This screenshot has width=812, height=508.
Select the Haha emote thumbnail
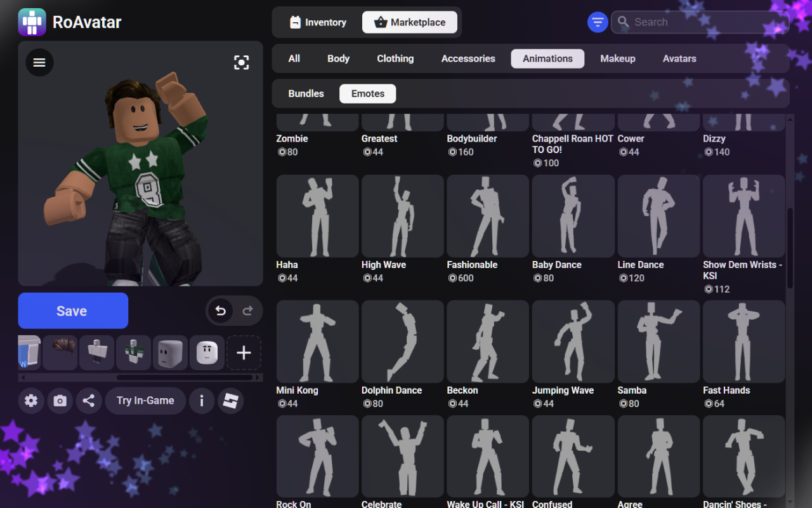[317, 216]
